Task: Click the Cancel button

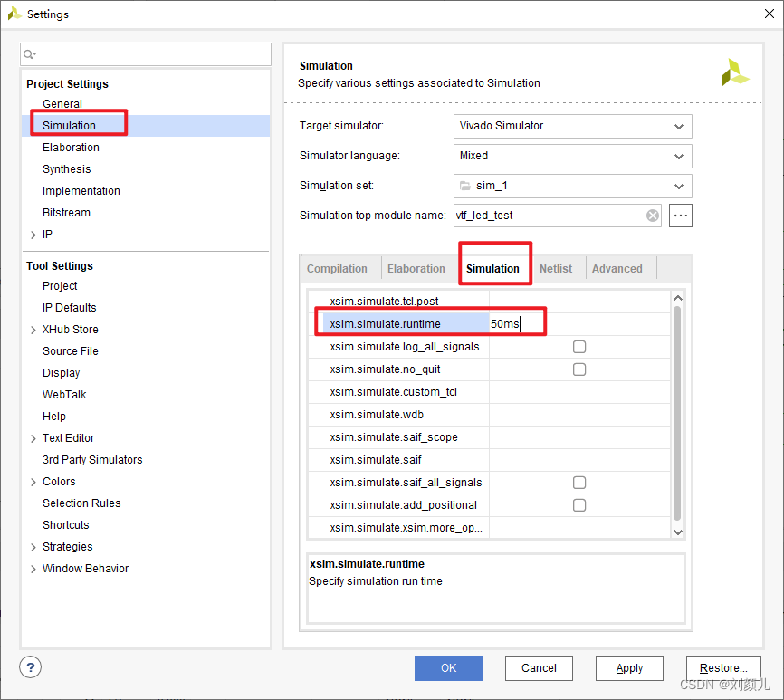Action: point(539,668)
